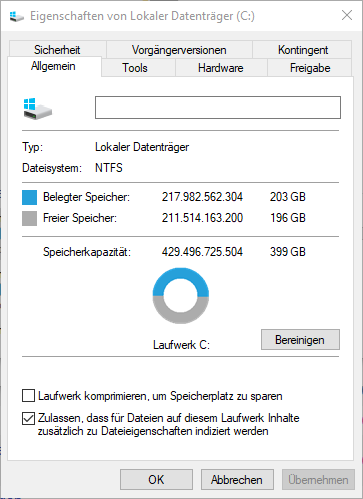Confirm with the OK button
The image size is (363, 499).
coord(156,480)
